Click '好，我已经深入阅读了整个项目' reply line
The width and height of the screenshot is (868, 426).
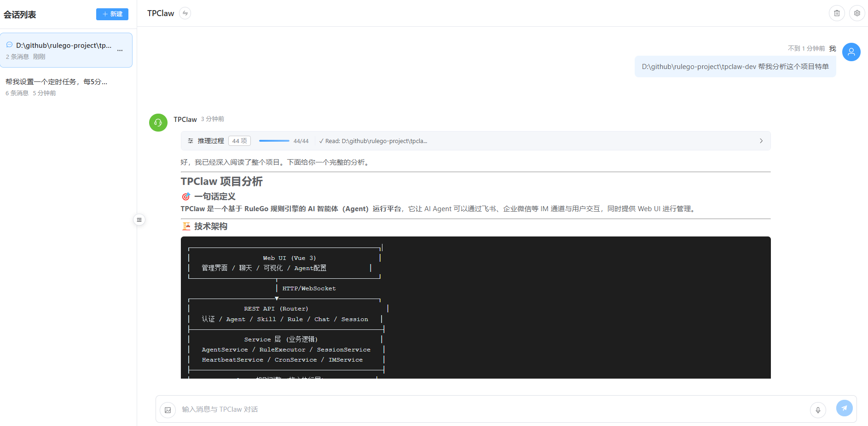pos(276,162)
